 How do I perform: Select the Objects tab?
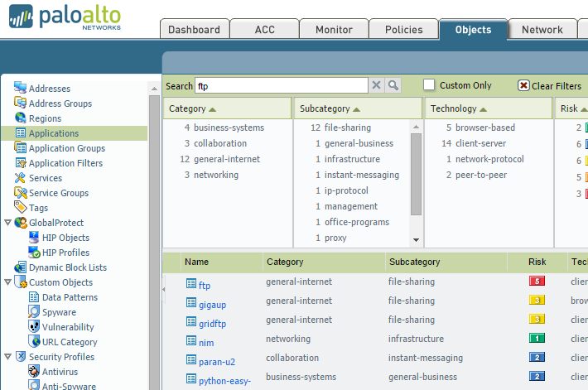coord(473,29)
